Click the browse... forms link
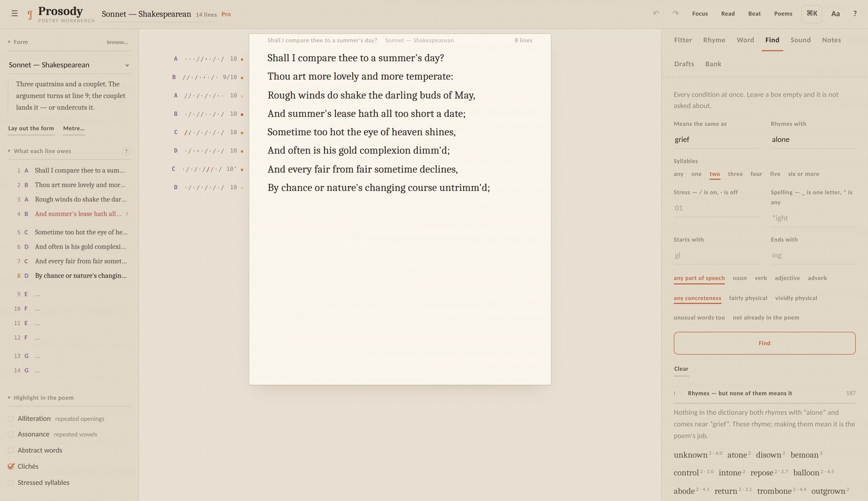This screenshot has height=501, width=868. [117, 42]
